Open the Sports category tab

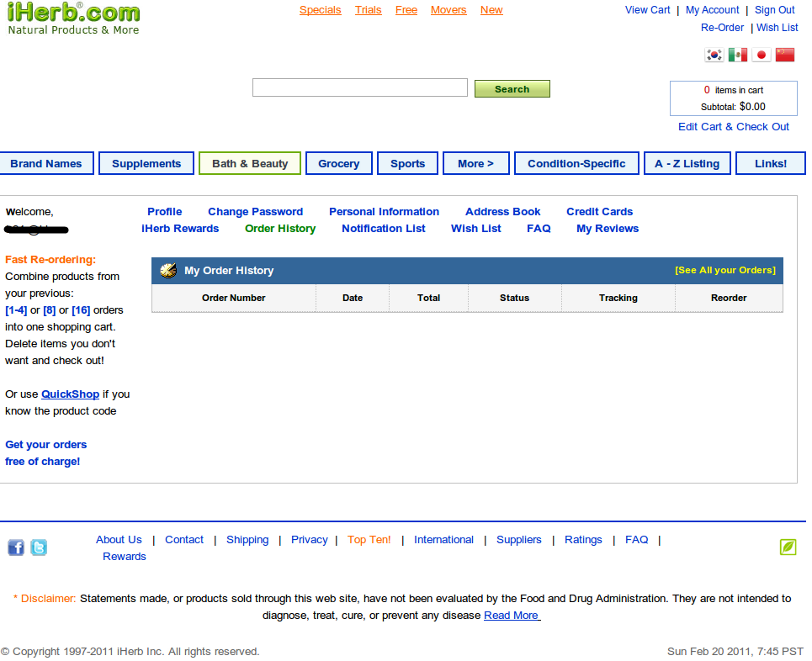coord(407,163)
